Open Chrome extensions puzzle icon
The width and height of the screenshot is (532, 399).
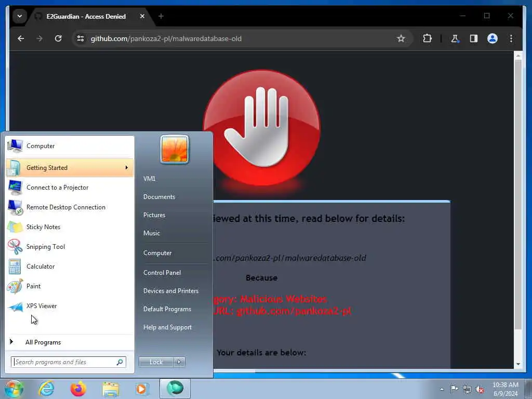427,38
